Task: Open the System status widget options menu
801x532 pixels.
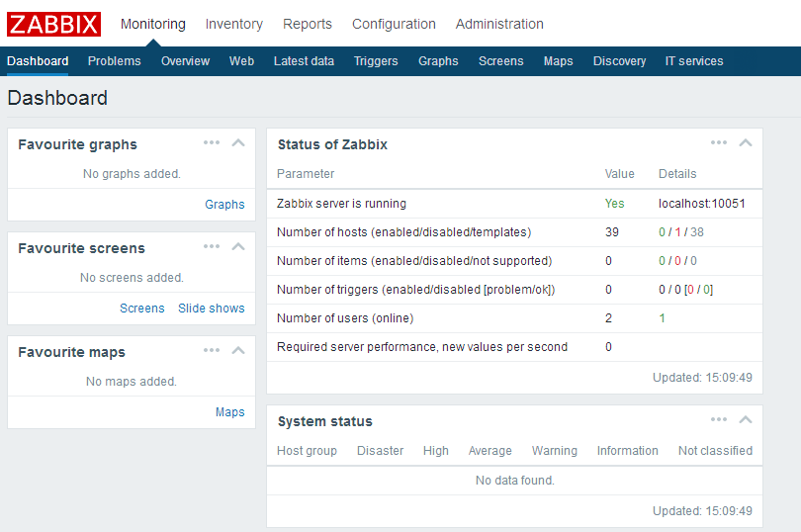Action: (719, 419)
